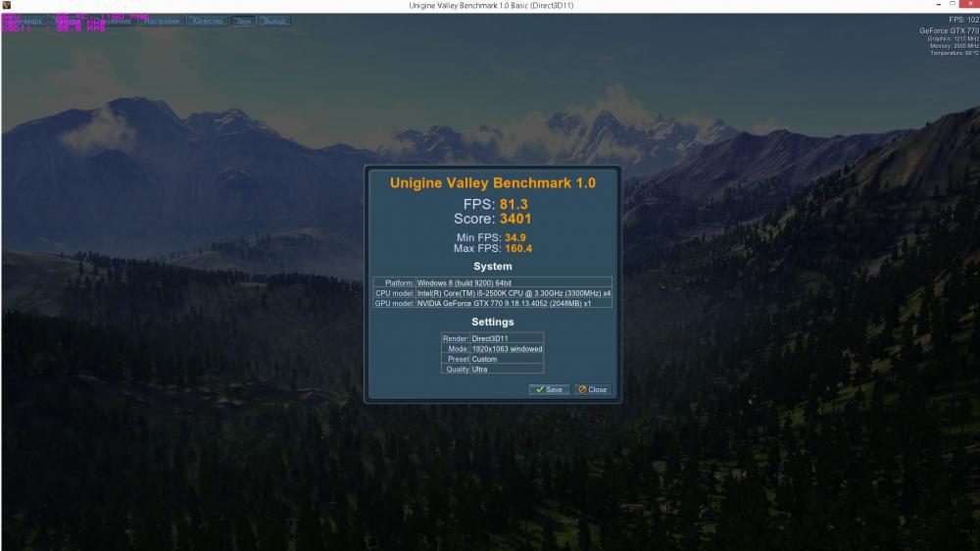This screenshot has width=980, height=551.
Task: Save the benchmark results
Action: [549, 389]
